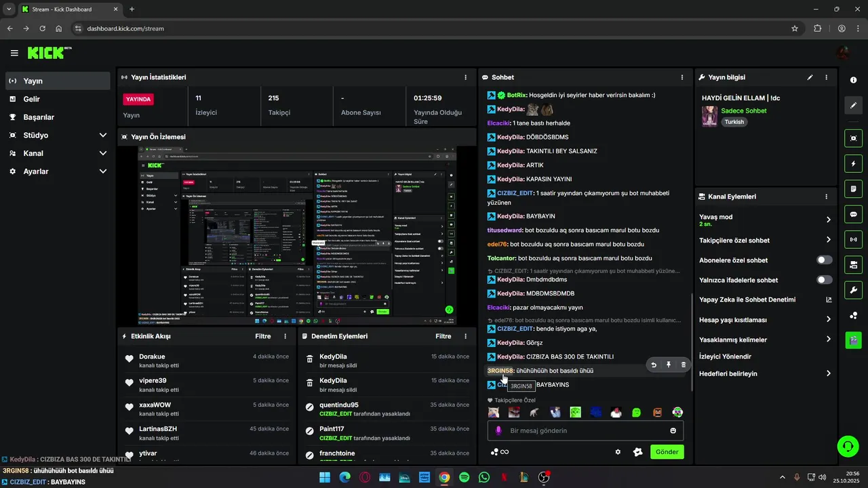The width and height of the screenshot is (868, 488).
Task: Reply to the 3RGIN58 message with the arrow icon
Action: tap(654, 365)
